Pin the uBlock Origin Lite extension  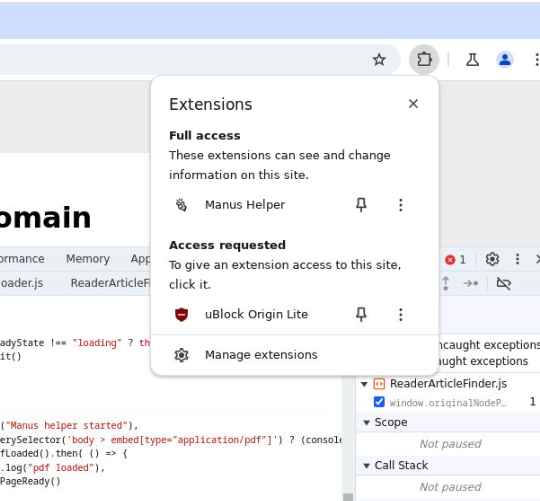coord(361,314)
